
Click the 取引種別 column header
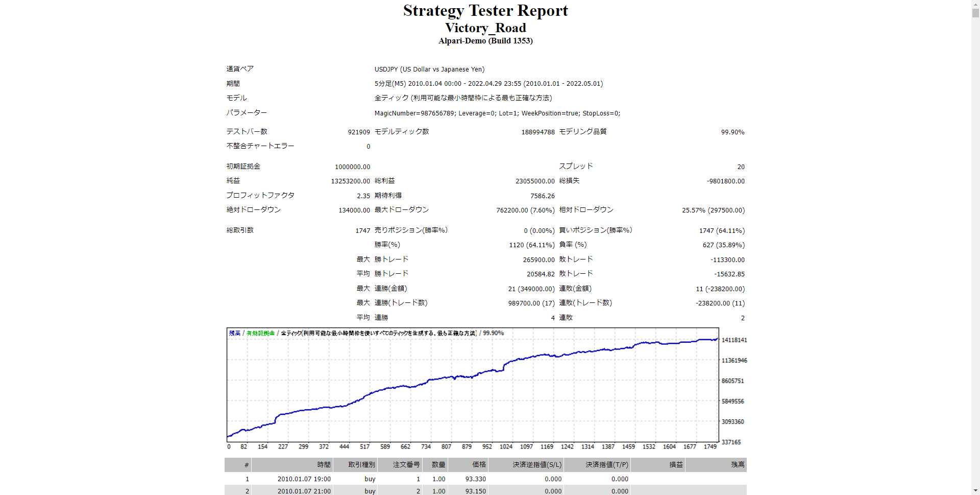click(361, 465)
